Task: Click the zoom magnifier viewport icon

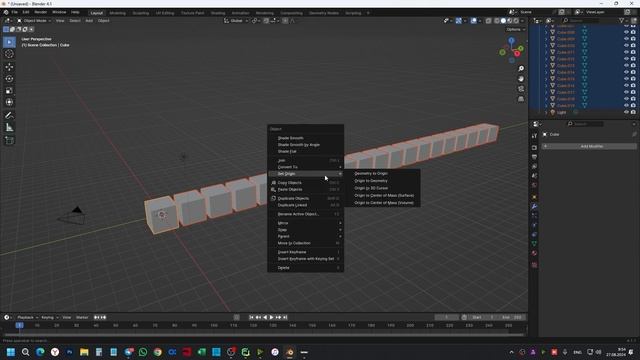Action: [x=521, y=69]
